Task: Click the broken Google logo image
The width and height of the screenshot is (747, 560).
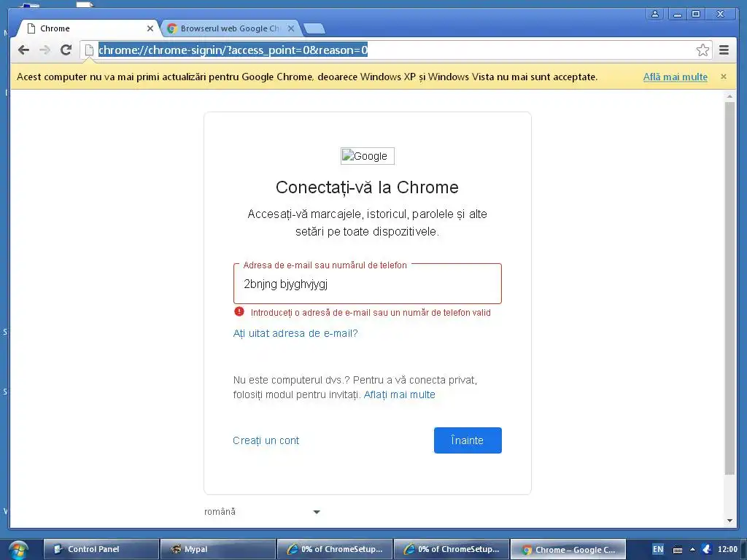Action: coord(368,156)
